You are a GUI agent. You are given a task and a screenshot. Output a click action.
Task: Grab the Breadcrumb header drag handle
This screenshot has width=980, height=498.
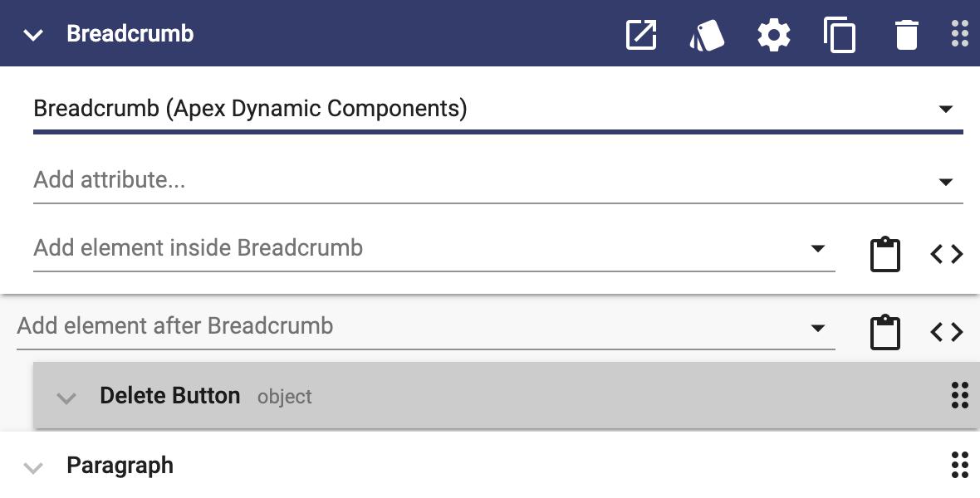(x=959, y=34)
